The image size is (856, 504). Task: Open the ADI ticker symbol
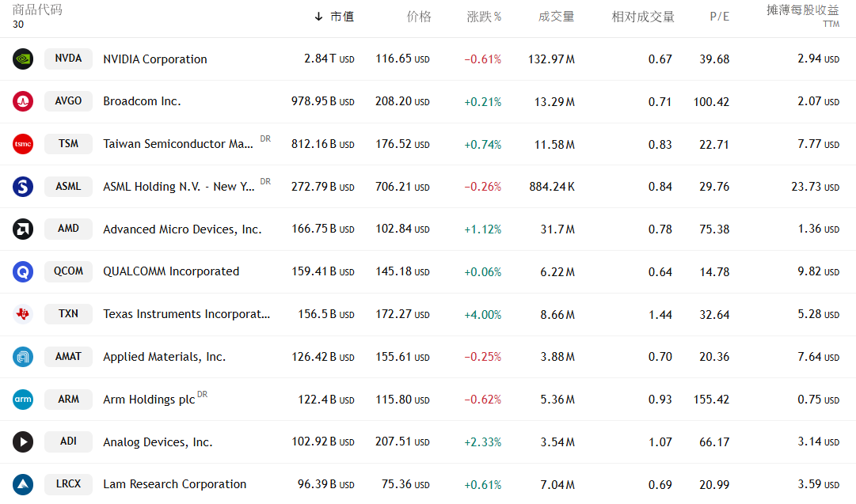pyautogui.click(x=68, y=441)
